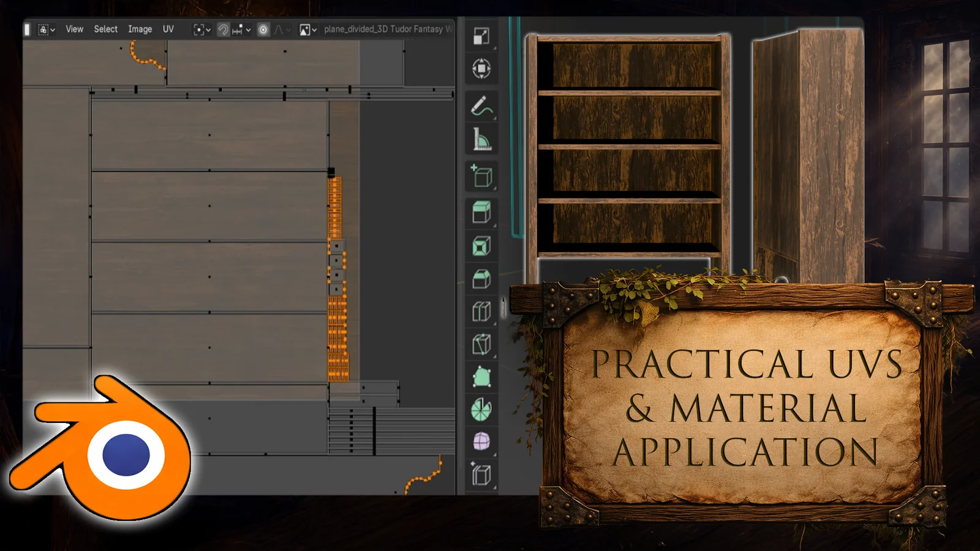980x551 pixels.
Task: Choose the Inset Faces tool
Action: [x=481, y=245]
